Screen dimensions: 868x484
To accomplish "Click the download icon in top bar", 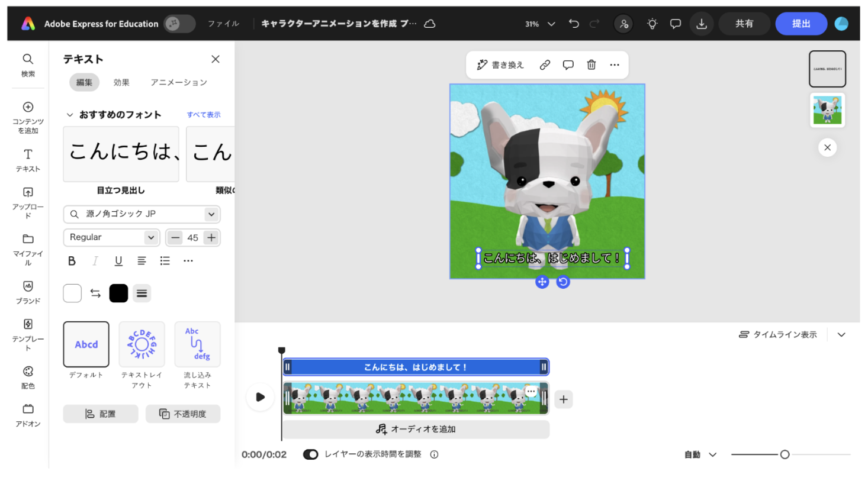I will (x=701, y=24).
